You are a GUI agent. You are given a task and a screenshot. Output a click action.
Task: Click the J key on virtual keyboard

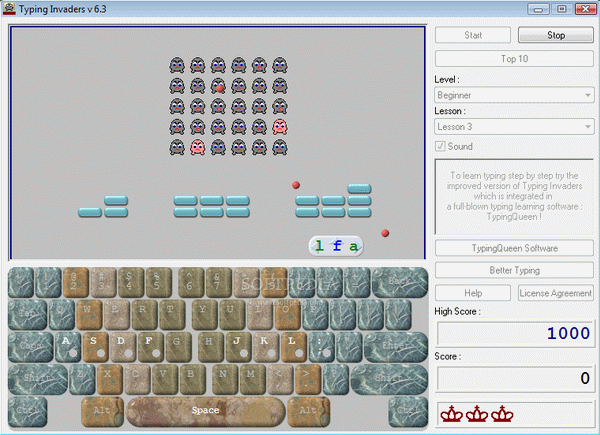(238, 347)
